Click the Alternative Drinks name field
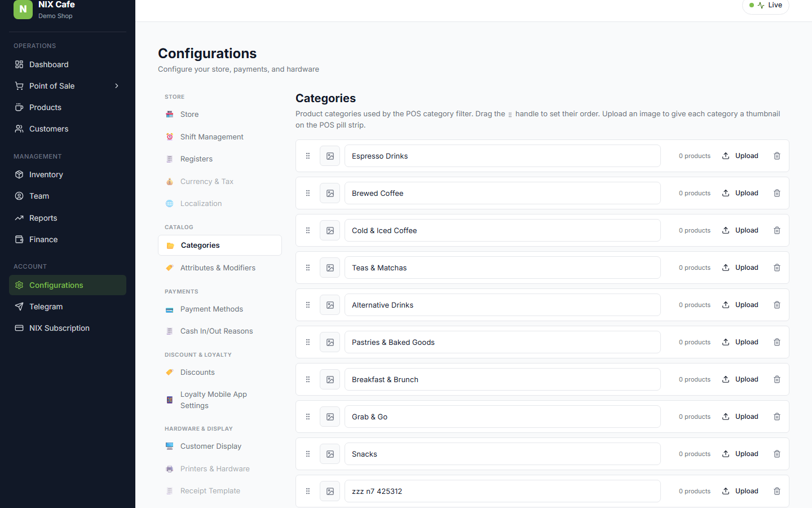 (502, 305)
